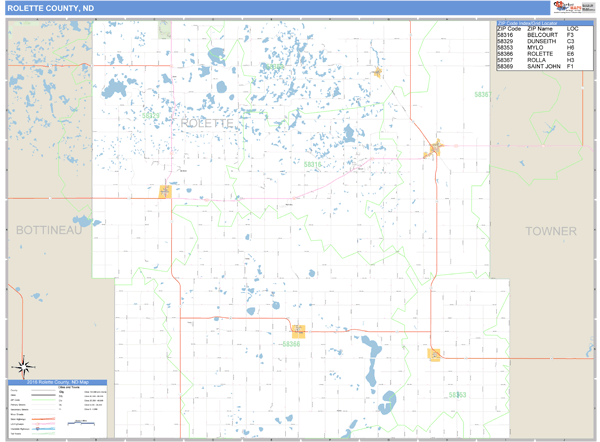This screenshot has width=600, height=442.
Task: Click the BOTTINEAU county label
Action: click(x=48, y=231)
